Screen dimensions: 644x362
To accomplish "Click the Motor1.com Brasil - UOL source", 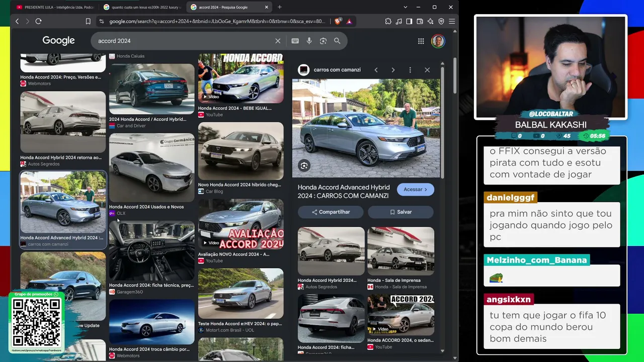I will [229, 330].
